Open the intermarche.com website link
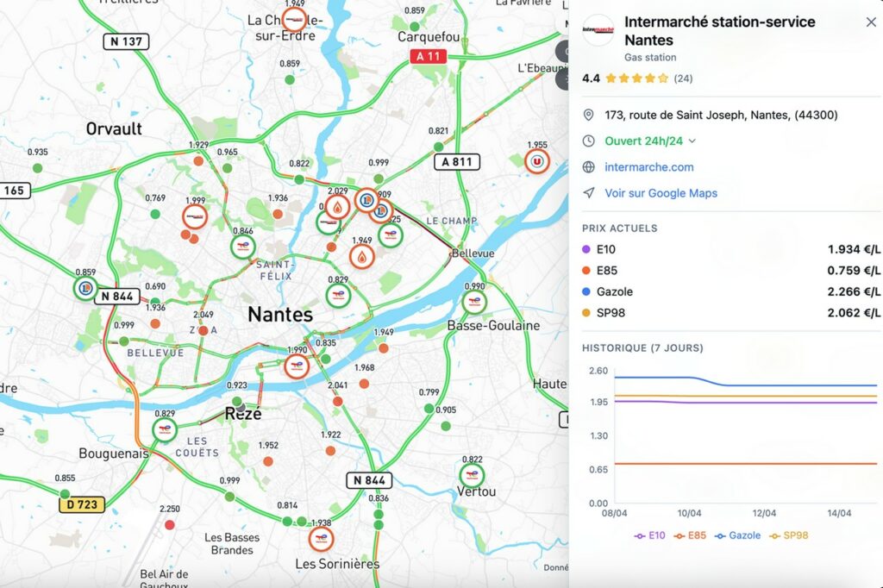Viewport: 883px width, 588px height. point(648,167)
